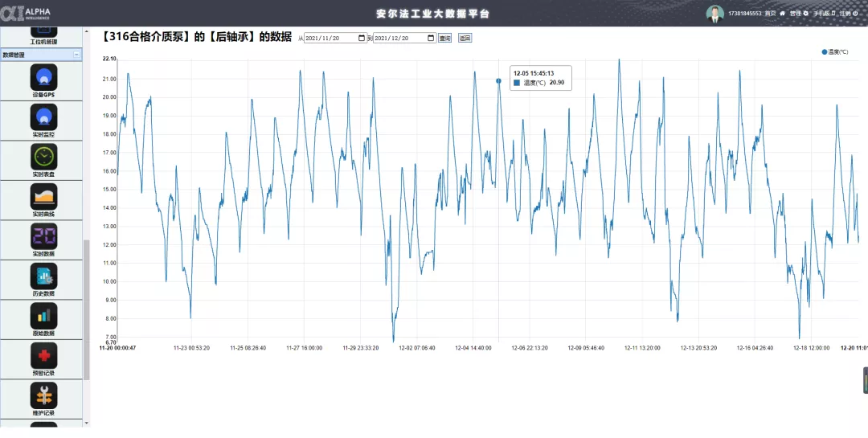Open the 历史数据 history data icon
Image resolution: width=868 pixels, height=438 pixels.
(x=43, y=276)
